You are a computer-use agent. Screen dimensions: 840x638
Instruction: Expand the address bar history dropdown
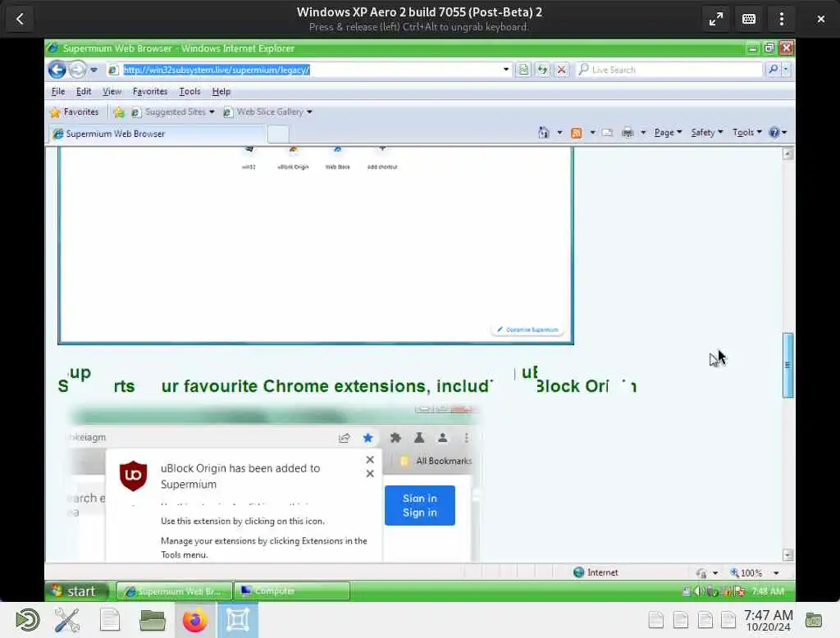click(x=505, y=70)
